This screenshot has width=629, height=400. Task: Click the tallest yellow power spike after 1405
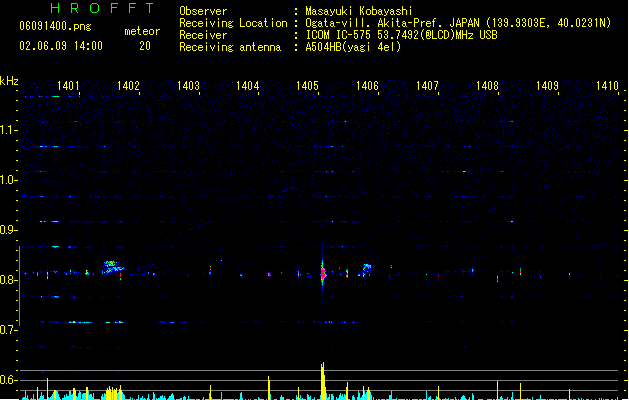(323, 381)
